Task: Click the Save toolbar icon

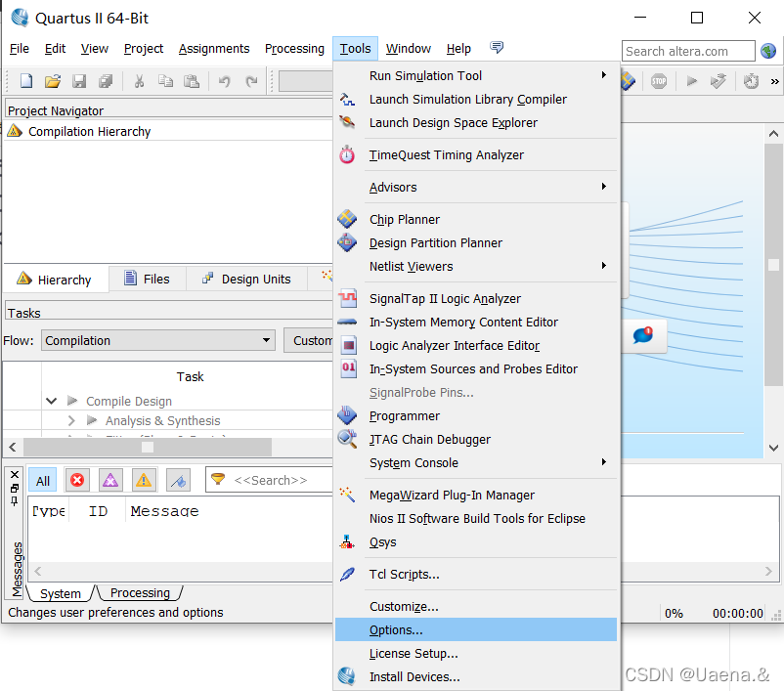Action: coord(79,81)
